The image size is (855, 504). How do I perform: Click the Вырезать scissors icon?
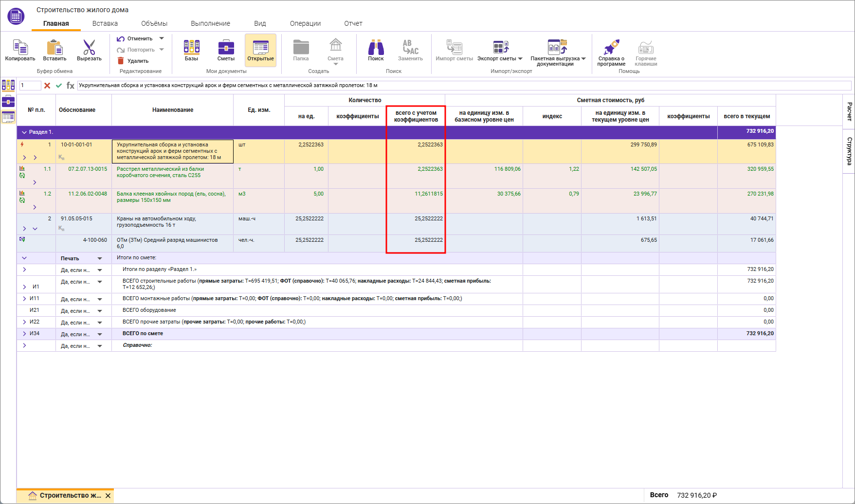click(x=89, y=48)
